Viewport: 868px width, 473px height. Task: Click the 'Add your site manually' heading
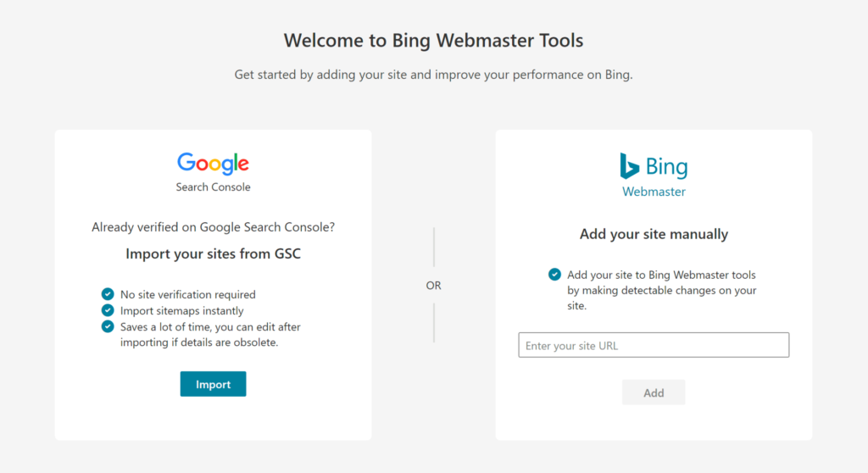pos(654,234)
